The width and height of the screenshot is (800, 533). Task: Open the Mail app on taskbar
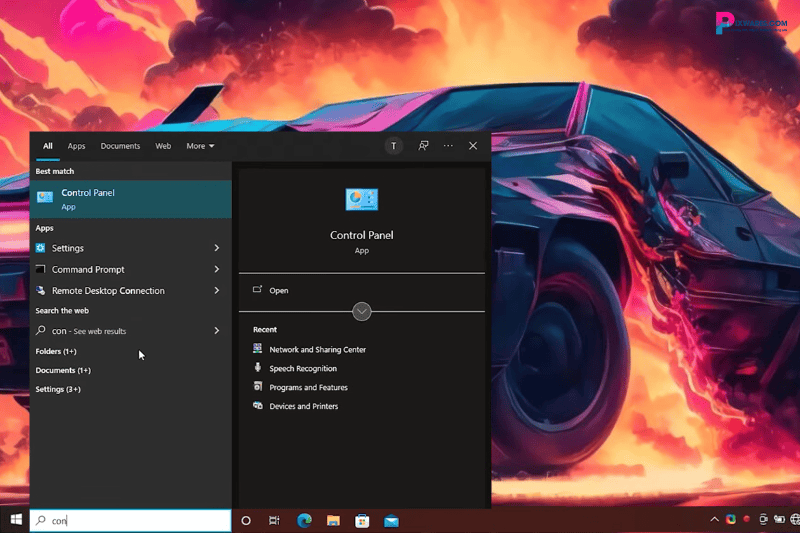pos(391,521)
